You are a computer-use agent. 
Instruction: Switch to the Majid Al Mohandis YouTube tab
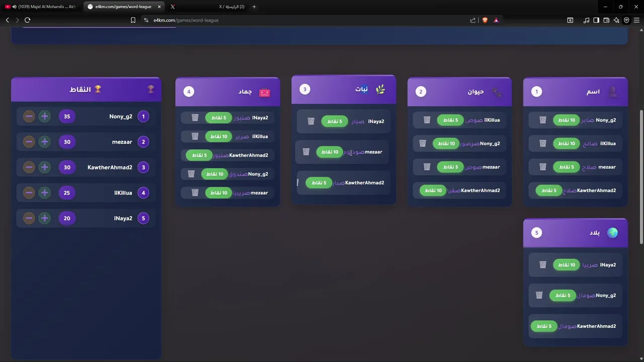41,7
